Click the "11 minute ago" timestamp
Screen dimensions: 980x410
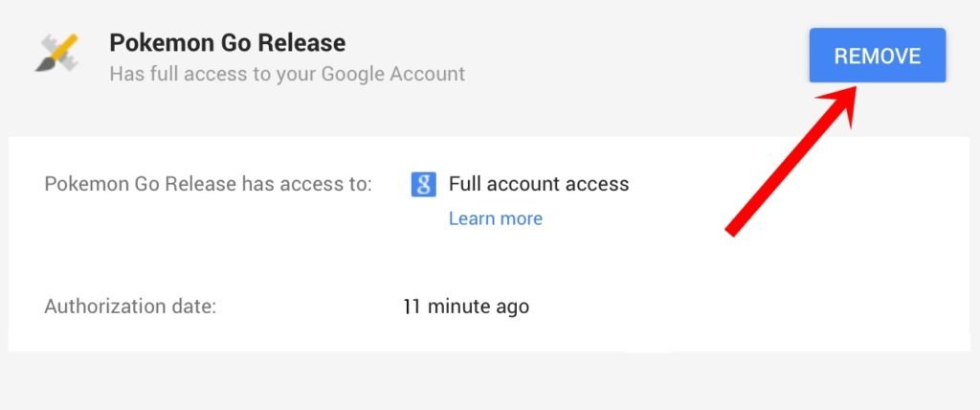[x=466, y=307]
